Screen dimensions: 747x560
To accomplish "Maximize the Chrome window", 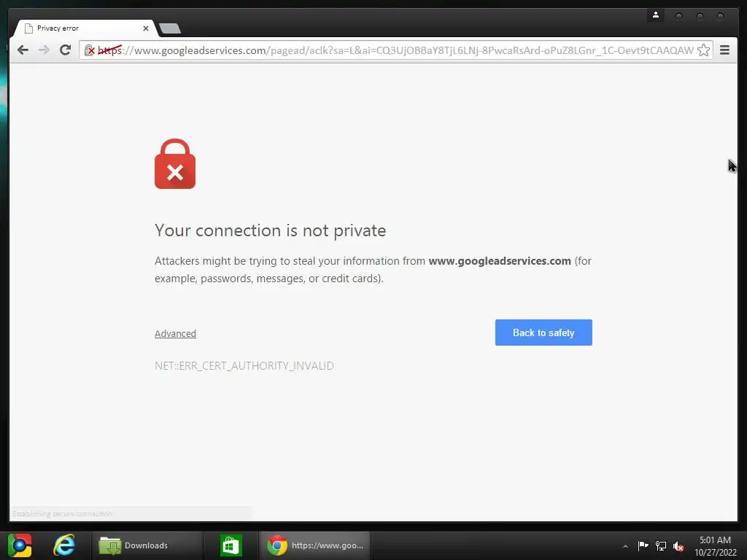I will tap(700, 16).
